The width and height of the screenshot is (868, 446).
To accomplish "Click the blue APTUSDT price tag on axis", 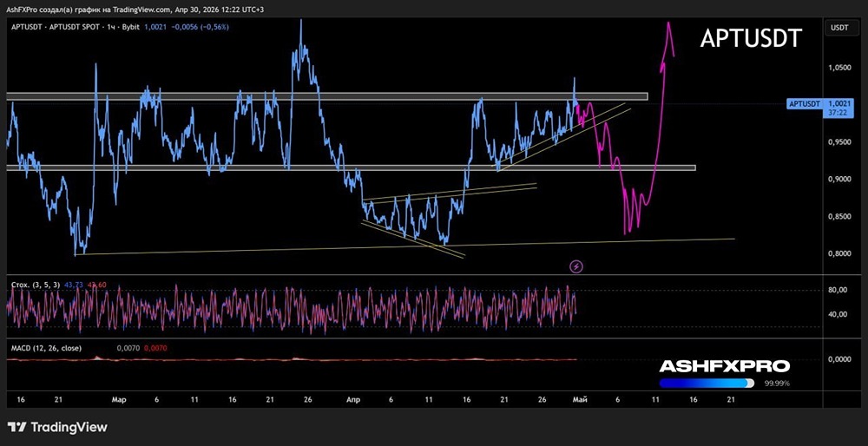I will pos(804,103).
